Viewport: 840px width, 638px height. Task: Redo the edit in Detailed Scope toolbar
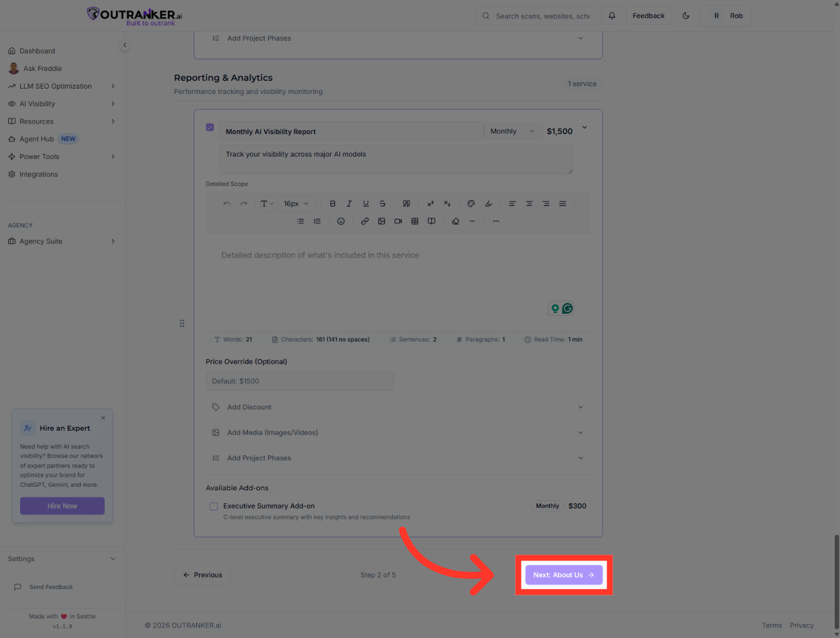tap(243, 204)
